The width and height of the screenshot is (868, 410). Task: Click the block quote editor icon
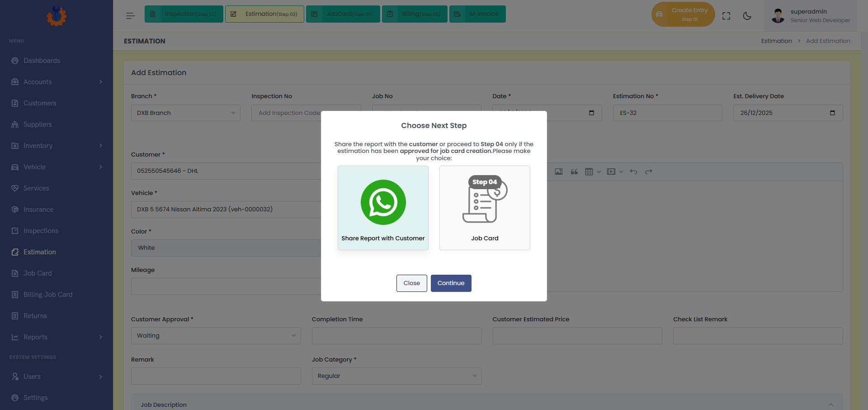pyautogui.click(x=574, y=172)
